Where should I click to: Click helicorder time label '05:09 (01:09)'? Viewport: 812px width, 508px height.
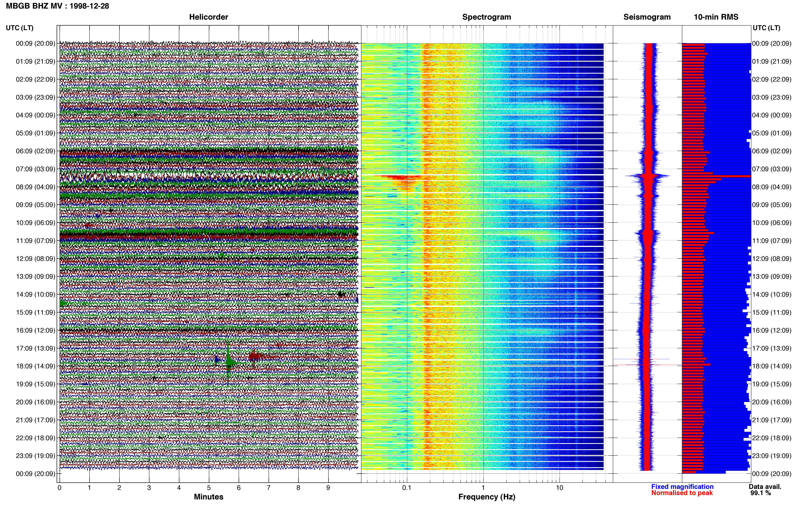(35, 133)
